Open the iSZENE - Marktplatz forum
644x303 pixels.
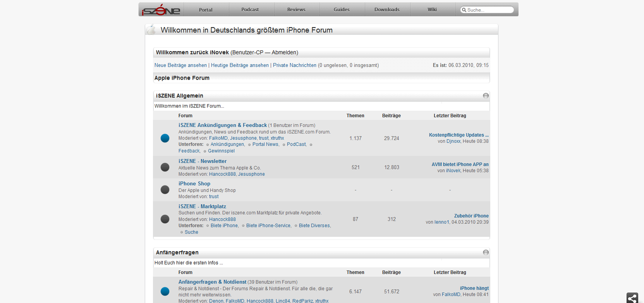[202, 206]
